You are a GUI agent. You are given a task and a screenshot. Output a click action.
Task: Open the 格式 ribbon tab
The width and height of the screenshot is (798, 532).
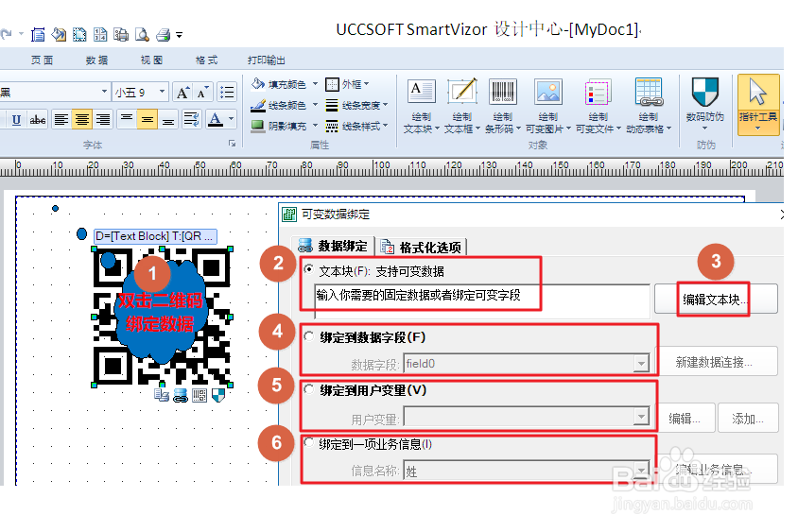point(207,60)
